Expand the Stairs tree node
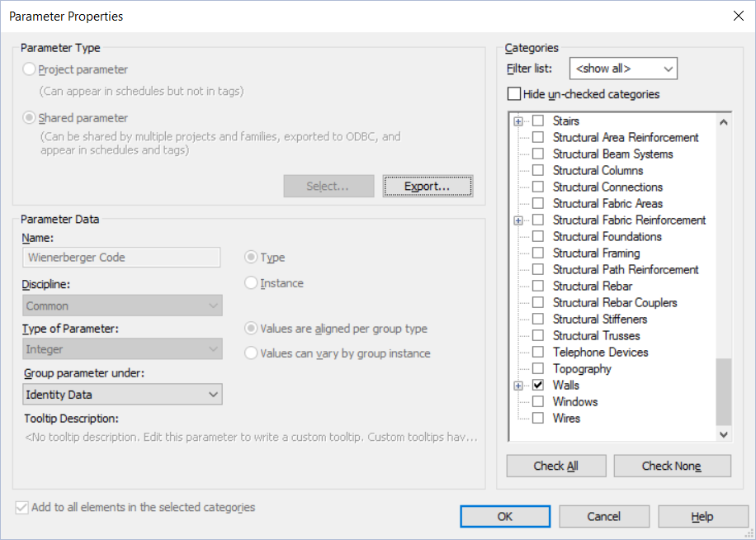The width and height of the screenshot is (756, 540). tap(518, 121)
